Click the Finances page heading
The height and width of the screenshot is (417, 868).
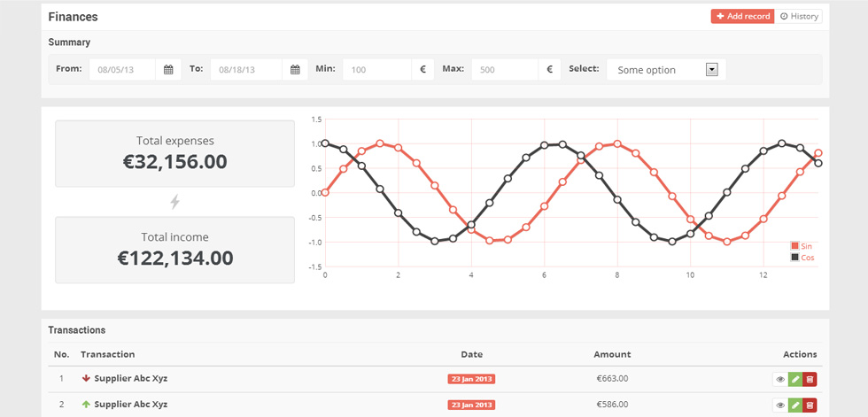point(73,17)
